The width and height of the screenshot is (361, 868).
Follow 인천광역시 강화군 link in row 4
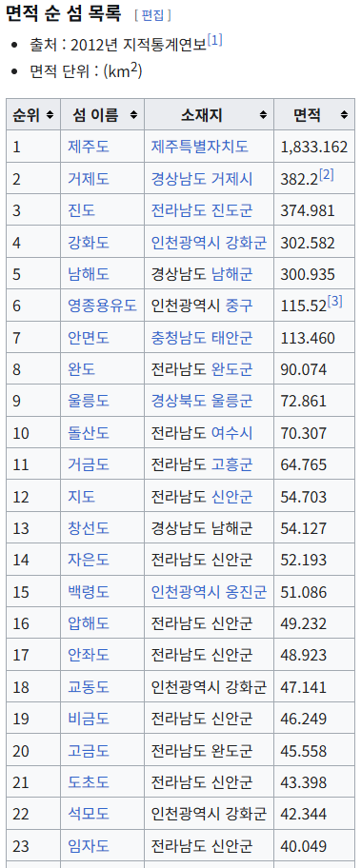click(209, 243)
